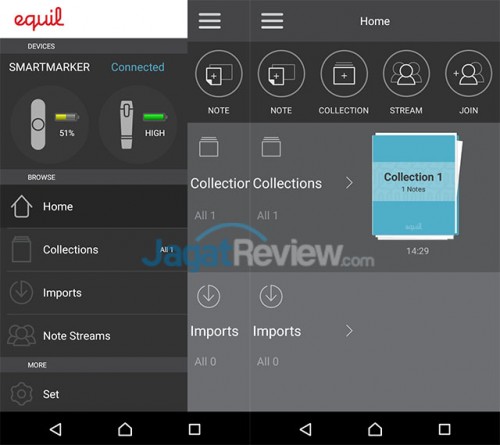Tap Android Back button on left phone
The width and height of the screenshot is (500, 445).
click(x=56, y=429)
